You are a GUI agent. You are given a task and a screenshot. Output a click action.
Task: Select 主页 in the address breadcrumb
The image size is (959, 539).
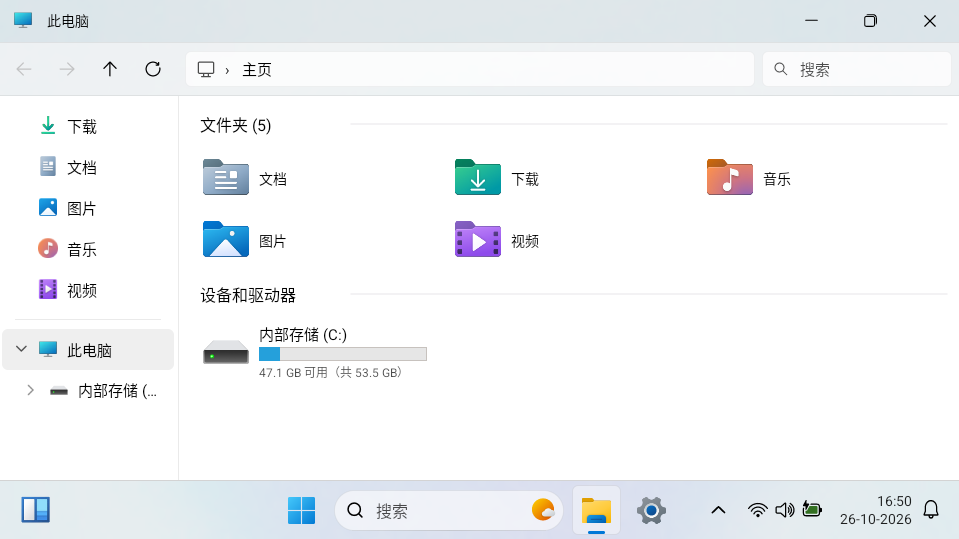257,70
